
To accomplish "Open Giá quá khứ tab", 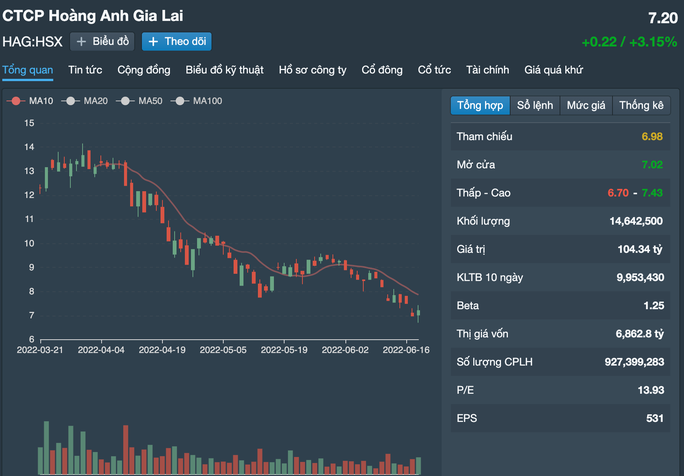I will pos(554,70).
